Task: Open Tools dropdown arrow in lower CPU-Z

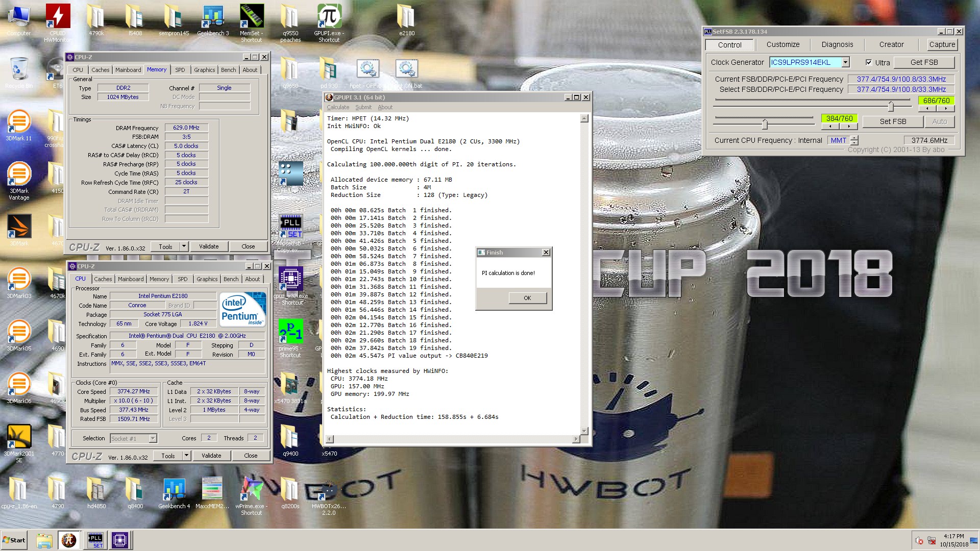Action: 186,456
